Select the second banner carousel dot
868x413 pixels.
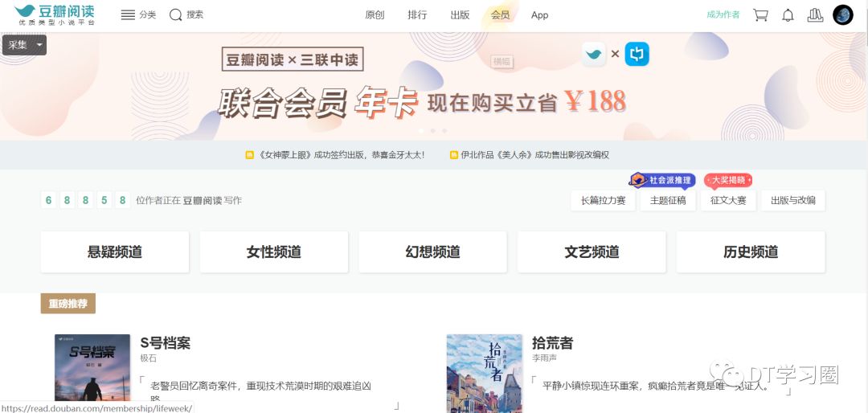coord(433,131)
